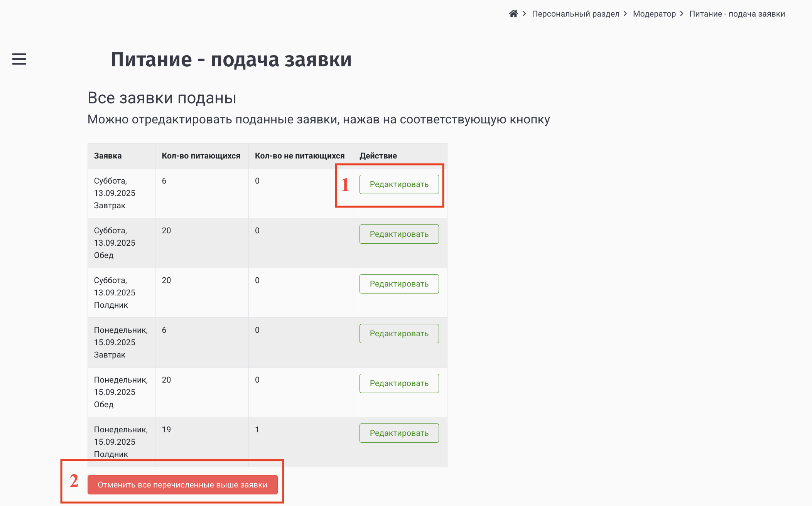This screenshot has height=506, width=812.
Task: Edit the Суббота 13.09.2025 Обед request
Action: 399,234
